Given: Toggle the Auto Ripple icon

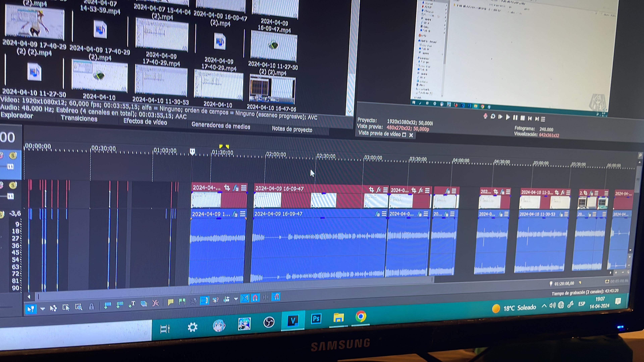Looking at the screenshot, I should [227, 299].
